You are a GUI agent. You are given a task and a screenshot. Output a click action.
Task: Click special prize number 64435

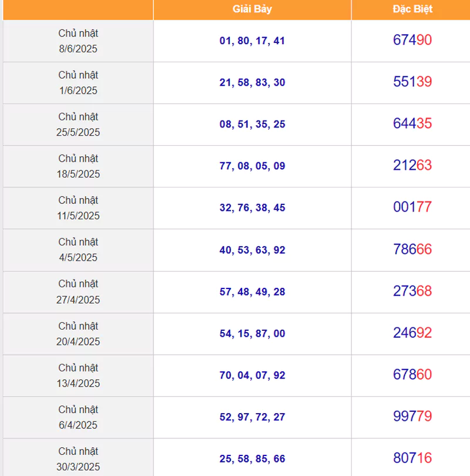point(412,123)
